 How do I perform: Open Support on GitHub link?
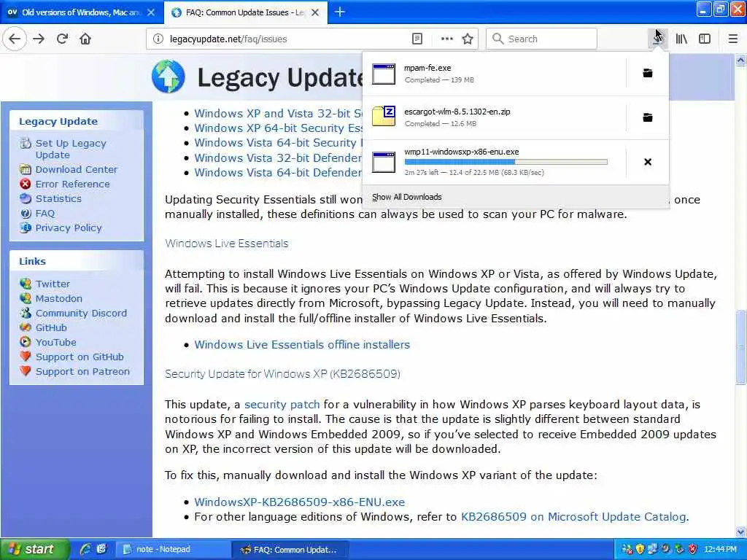pos(80,357)
